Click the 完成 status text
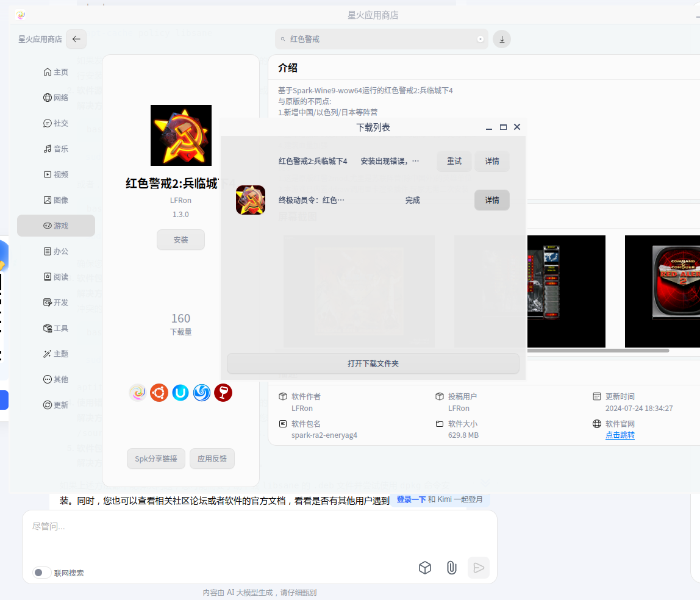The width and height of the screenshot is (700, 600). click(412, 200)
